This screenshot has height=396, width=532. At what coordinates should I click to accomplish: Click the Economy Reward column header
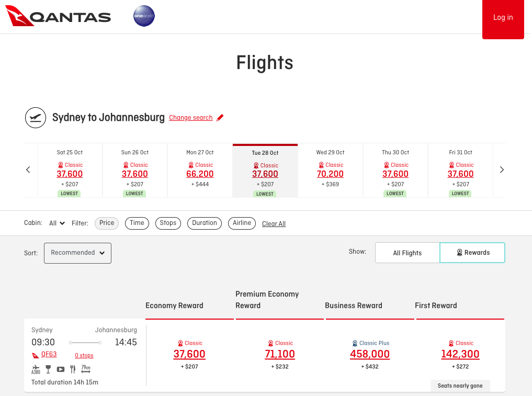tap(174, 306)
